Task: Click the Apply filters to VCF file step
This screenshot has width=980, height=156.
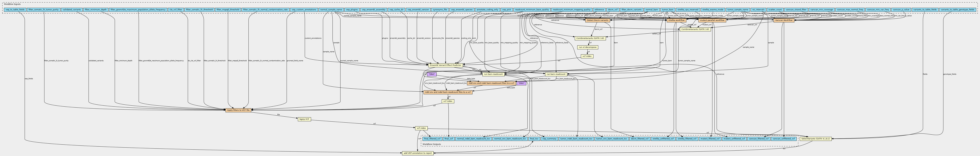Action: pyautogui.click(x=238, y=110)
